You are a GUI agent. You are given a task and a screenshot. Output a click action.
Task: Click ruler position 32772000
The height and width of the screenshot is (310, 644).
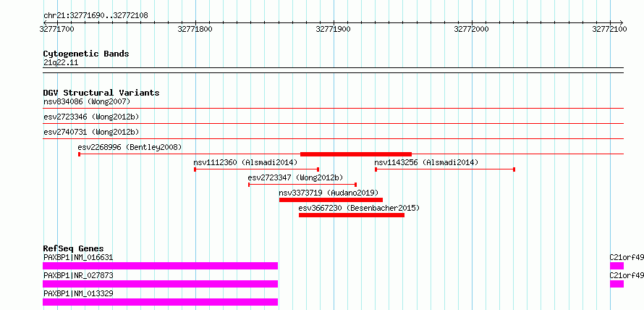pos(472,29)
